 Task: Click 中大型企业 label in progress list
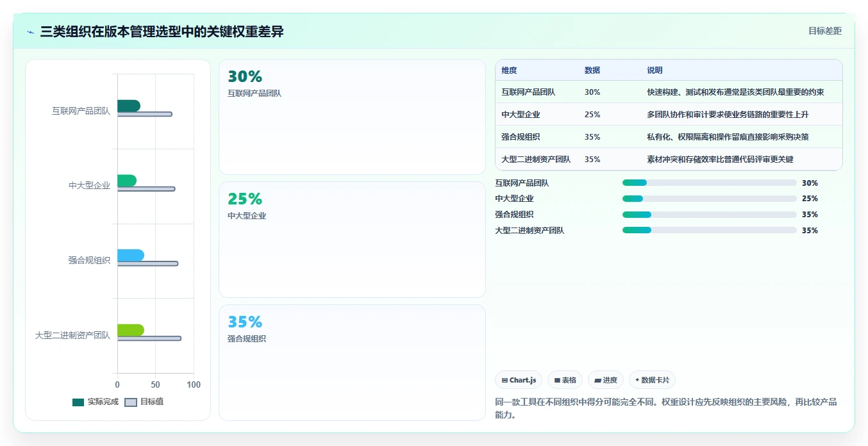point(514,199)
